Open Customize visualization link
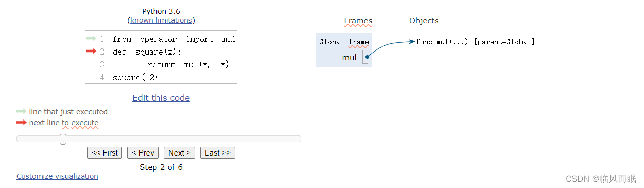The image size is (644, 188). pos(57,176)
